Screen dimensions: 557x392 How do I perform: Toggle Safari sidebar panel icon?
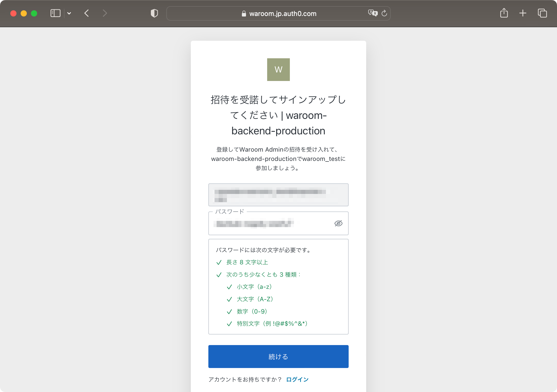[x=55, y=13]
